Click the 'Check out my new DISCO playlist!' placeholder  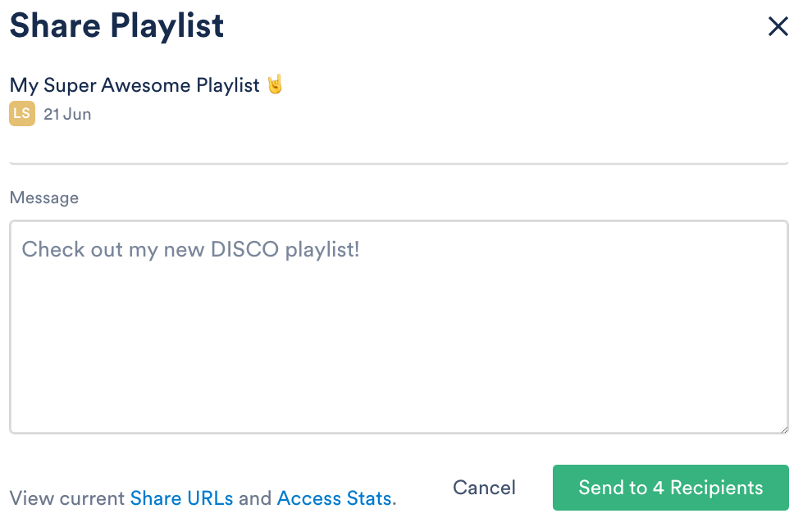(x=191, y=249)
